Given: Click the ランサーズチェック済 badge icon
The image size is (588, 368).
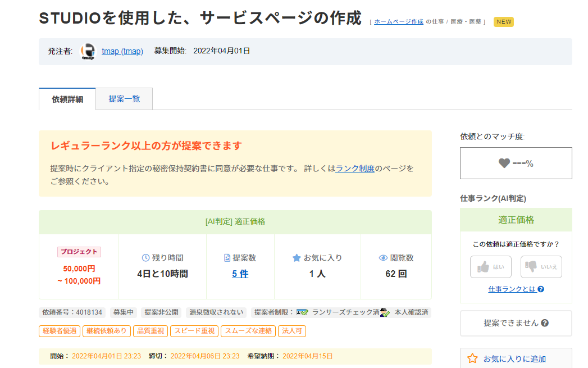Looking at the screenshot, I should [302, 312].
